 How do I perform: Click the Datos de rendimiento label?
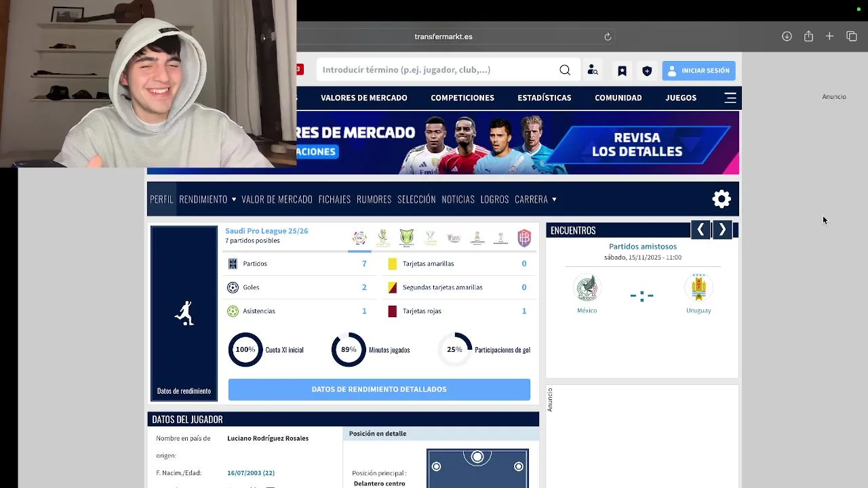point(184,391)
